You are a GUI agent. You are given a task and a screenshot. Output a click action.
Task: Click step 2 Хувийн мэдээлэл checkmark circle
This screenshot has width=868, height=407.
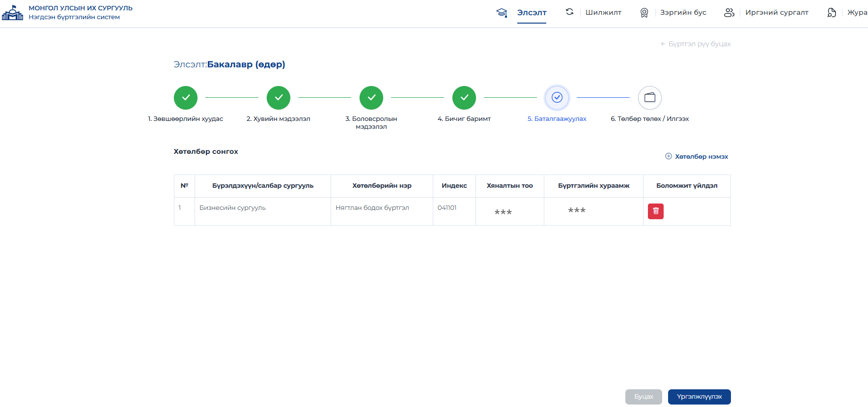click(x=279, y=98)
